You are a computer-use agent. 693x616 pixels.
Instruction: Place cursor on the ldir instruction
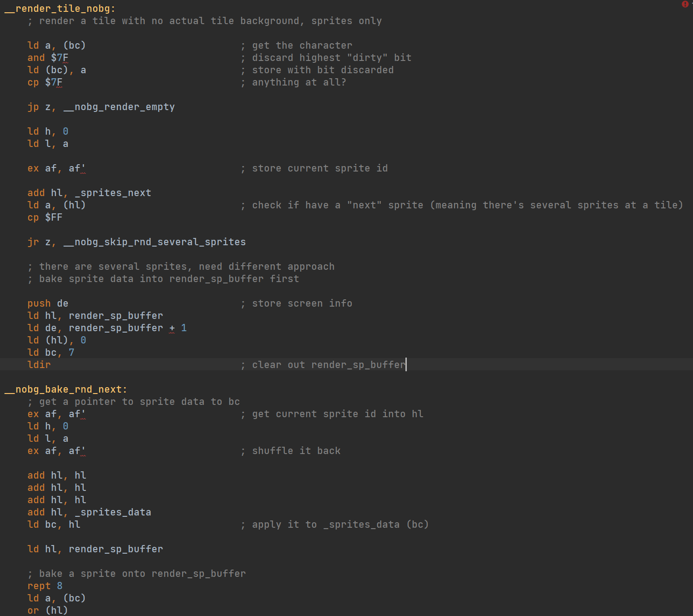coord(39,365)
